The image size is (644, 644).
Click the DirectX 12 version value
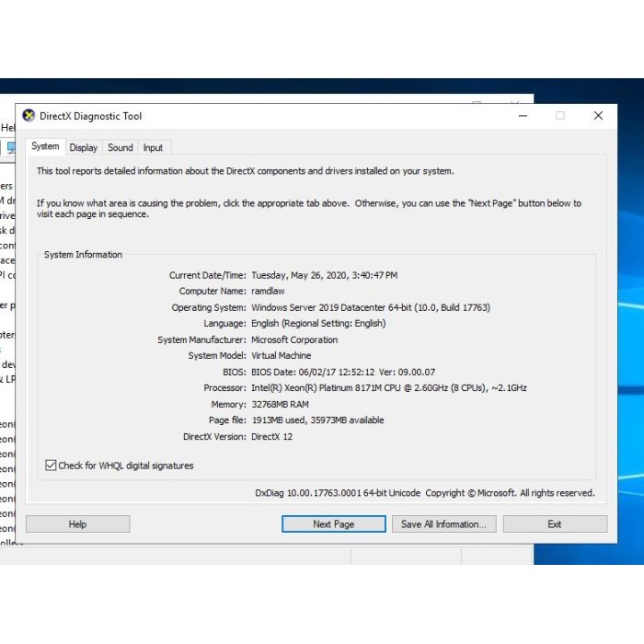(272, 437)
